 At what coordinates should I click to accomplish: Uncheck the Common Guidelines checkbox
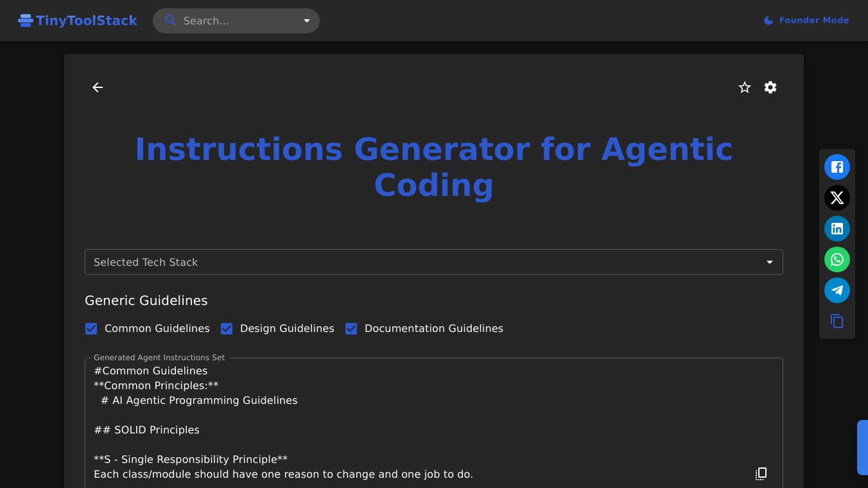[x=91, y=329]
